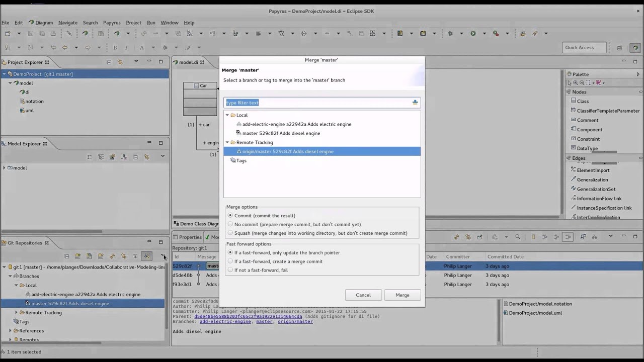This screenshot has height=362, width=644.
Task: Click the Quick Access search field
Action: pyautogui.click(x=585, y=48)
